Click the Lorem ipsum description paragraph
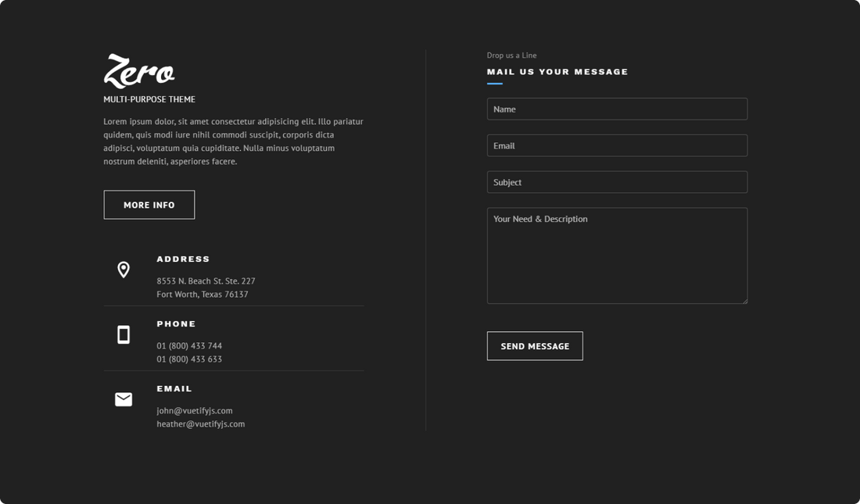The width and height of the screenshot is (860, 504). [x=234, y=141]
